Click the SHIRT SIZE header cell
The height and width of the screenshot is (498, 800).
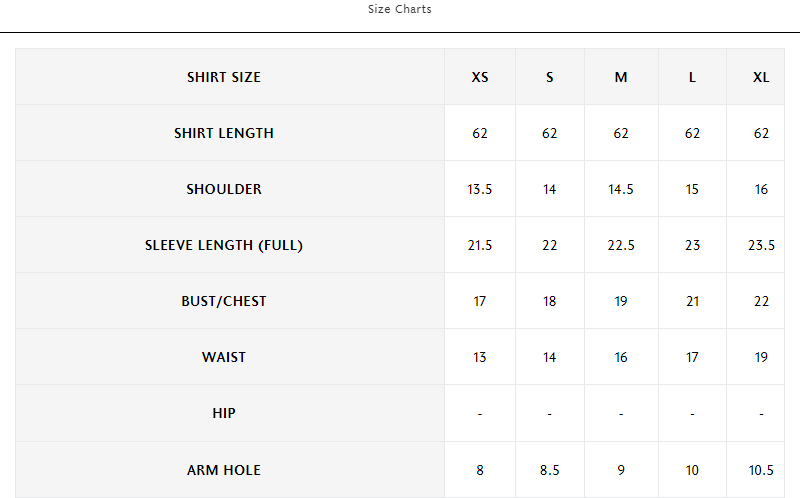[224, 77]
